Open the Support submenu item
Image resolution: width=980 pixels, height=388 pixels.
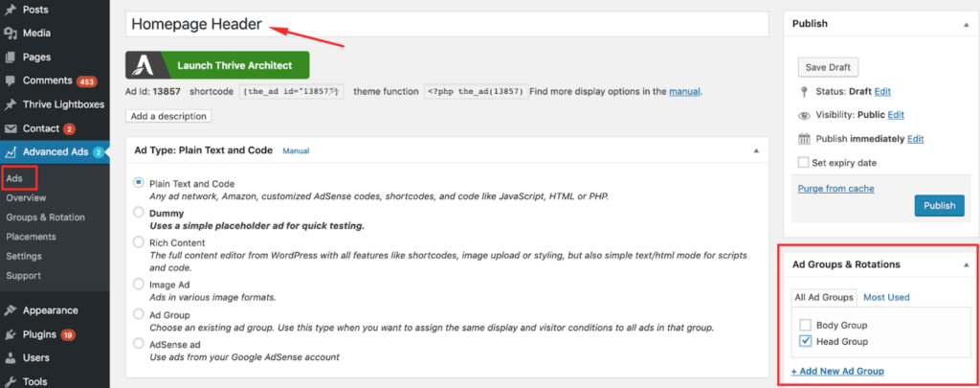tap(24, 275)
